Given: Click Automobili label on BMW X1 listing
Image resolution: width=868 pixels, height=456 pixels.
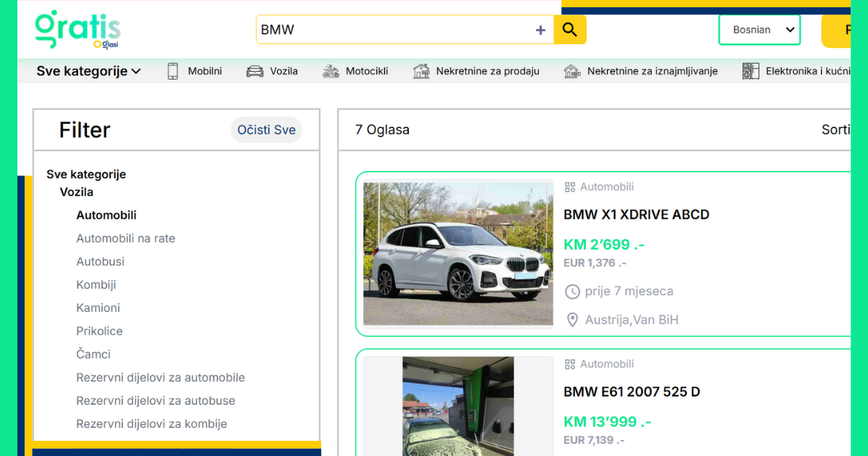Looking at the screenshot, I should click(x=607, y=187).
